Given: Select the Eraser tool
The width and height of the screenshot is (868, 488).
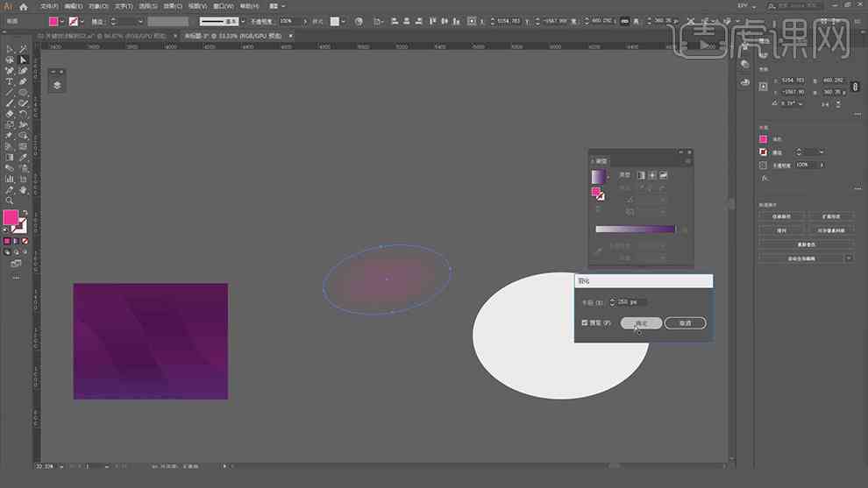Looking at the screenshot, I should (x=10, y=114).
